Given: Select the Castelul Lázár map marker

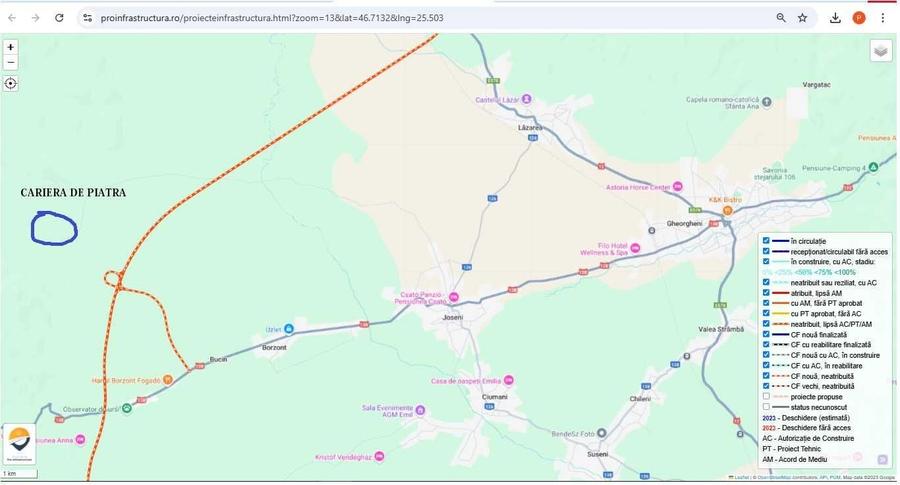Looking at the screenshot, I should [526, 99].
